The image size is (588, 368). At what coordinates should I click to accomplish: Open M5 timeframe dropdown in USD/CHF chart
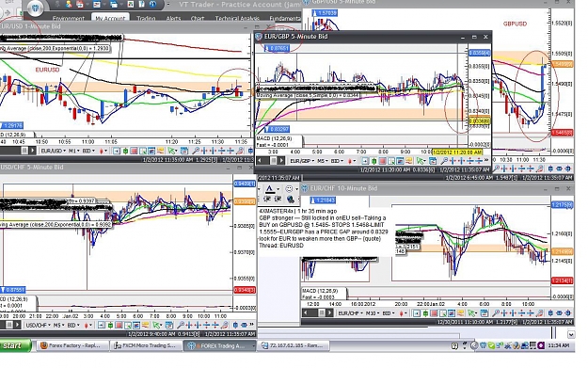pos(59,326)
